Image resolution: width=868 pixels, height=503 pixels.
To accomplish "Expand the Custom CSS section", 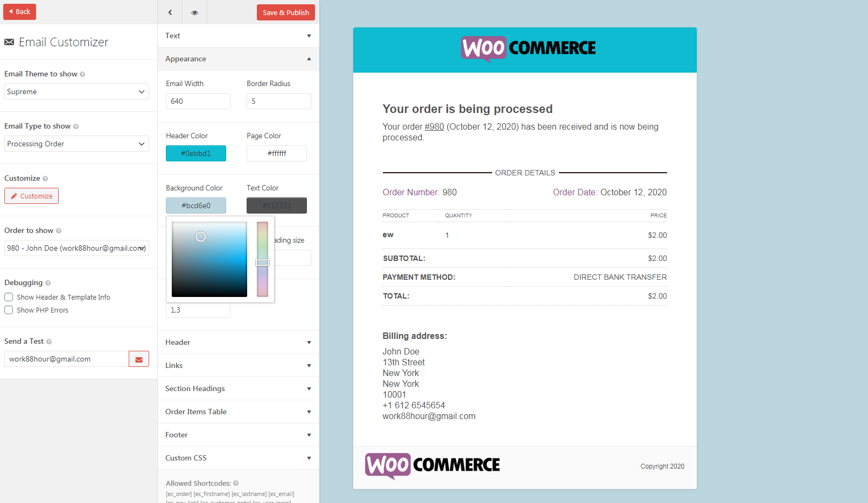I will (x=238, y=458).
